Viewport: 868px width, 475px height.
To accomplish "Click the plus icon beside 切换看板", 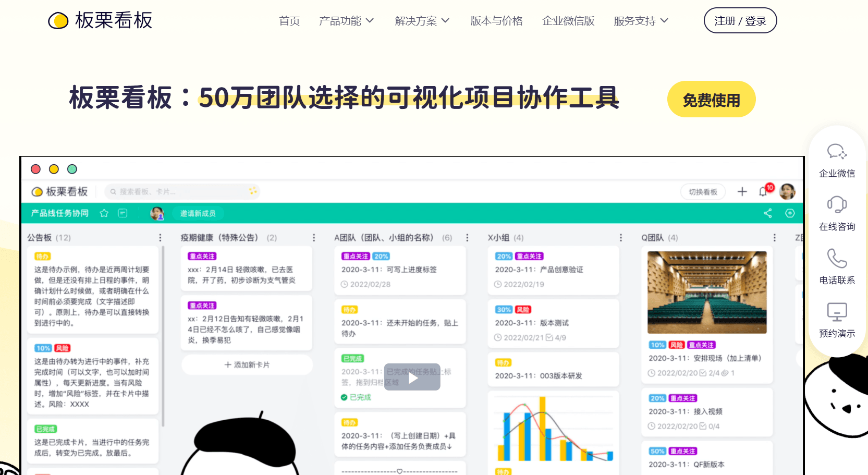I will point(742,191).
